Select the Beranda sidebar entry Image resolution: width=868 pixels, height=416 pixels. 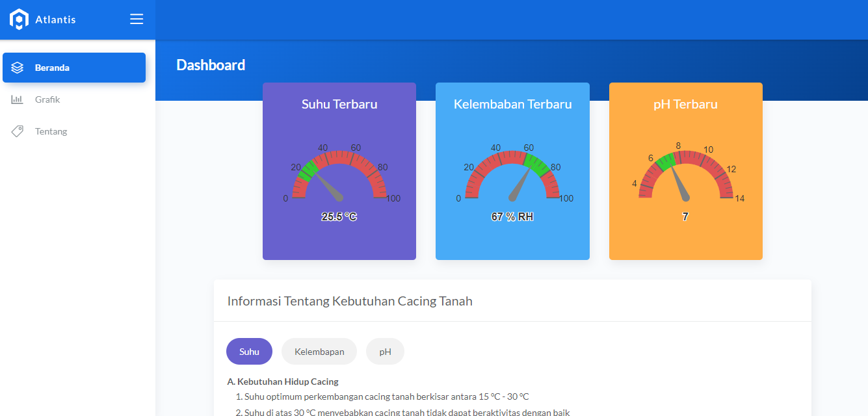tap(74, 68)
